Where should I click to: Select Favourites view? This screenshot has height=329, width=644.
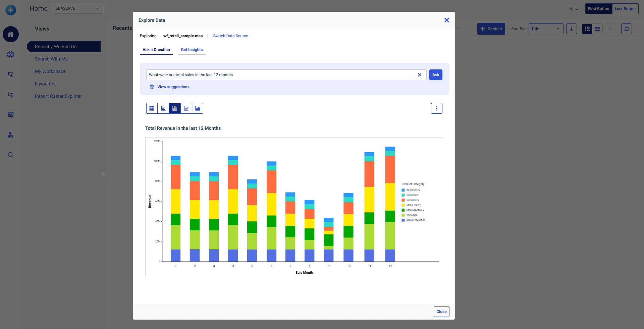46,84
